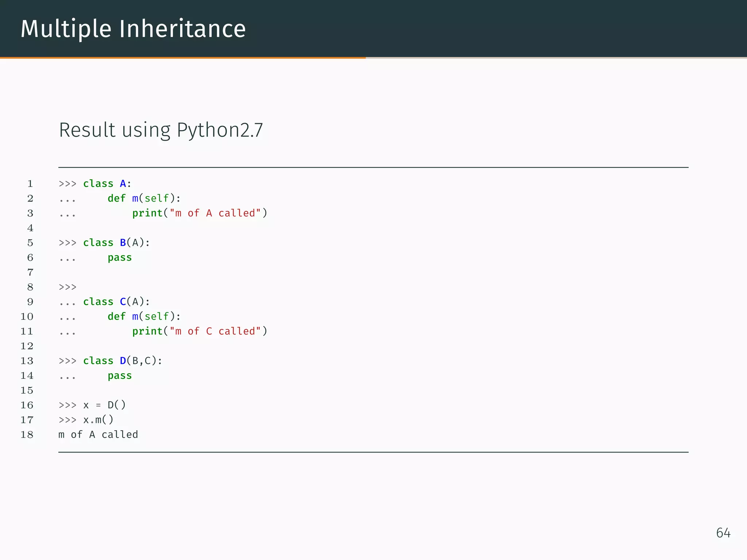
Task: Click line number 13
Action: tap(27, 361)
